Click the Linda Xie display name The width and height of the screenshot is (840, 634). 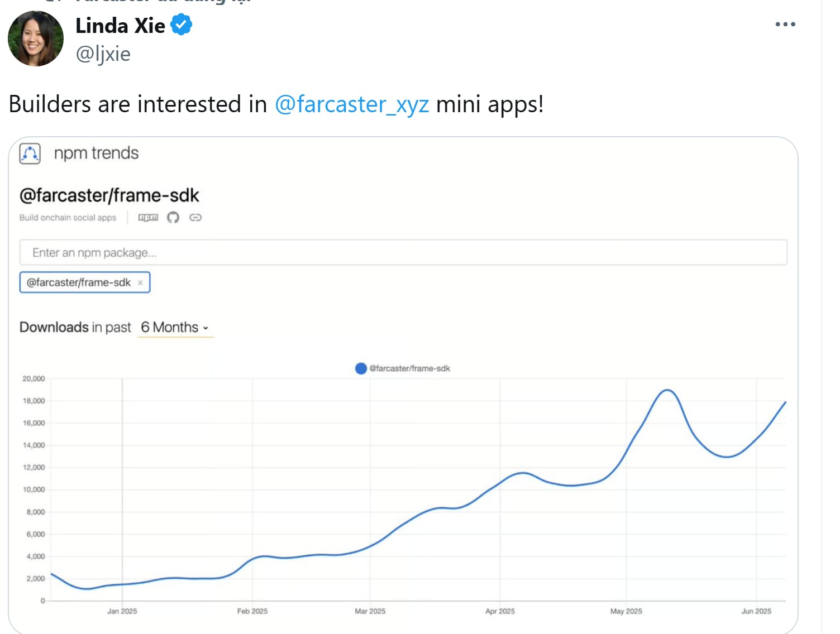tap(120, 26)
